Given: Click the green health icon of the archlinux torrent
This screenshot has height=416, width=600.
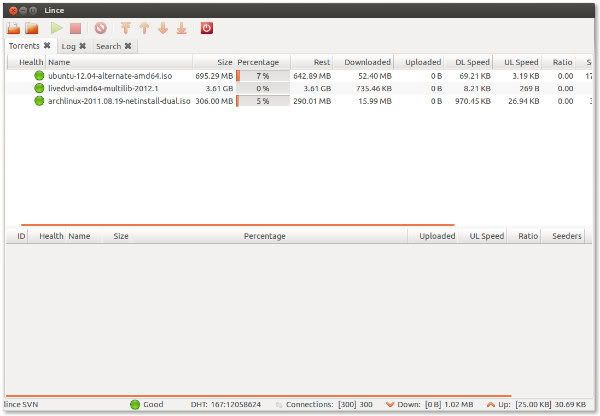Looking at the screenshot, I should 39,101.
